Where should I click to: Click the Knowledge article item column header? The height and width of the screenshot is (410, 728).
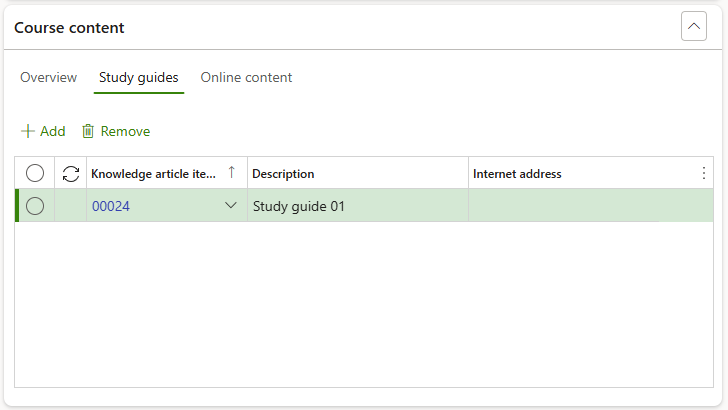pos(153,173)
